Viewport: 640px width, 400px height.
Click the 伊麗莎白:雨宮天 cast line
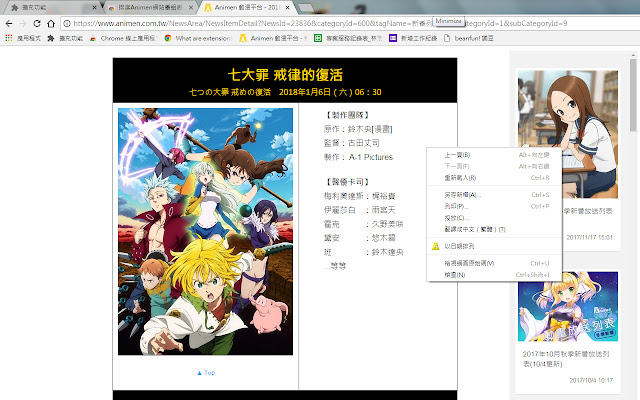coord(360,210)
